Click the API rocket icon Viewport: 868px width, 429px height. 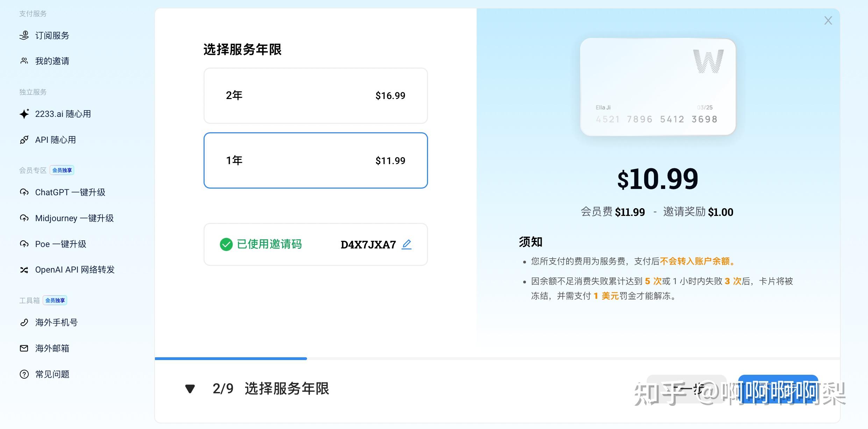[x=24, y=140]
